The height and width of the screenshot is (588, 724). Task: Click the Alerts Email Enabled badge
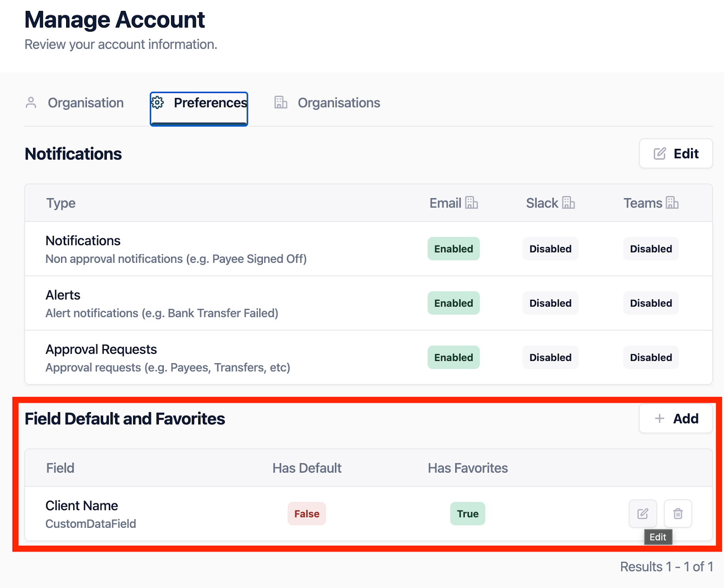click(453, 303)
